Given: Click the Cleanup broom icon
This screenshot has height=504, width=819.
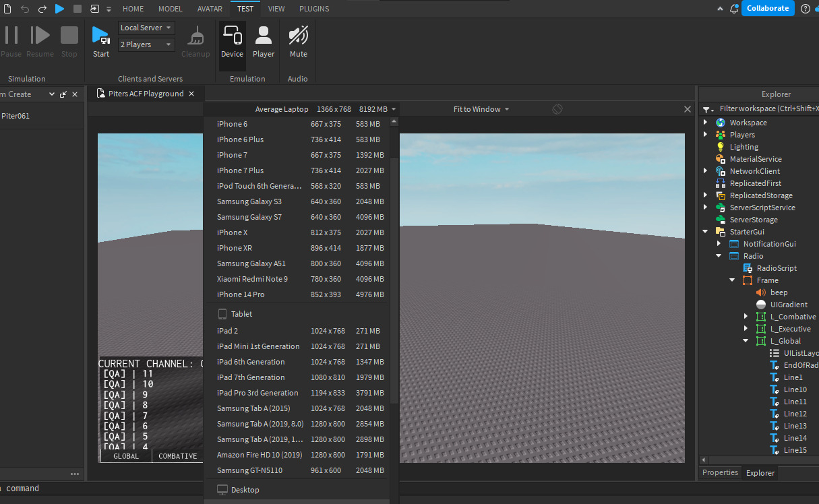Looking at the screenshot, I should pos(195,37).
